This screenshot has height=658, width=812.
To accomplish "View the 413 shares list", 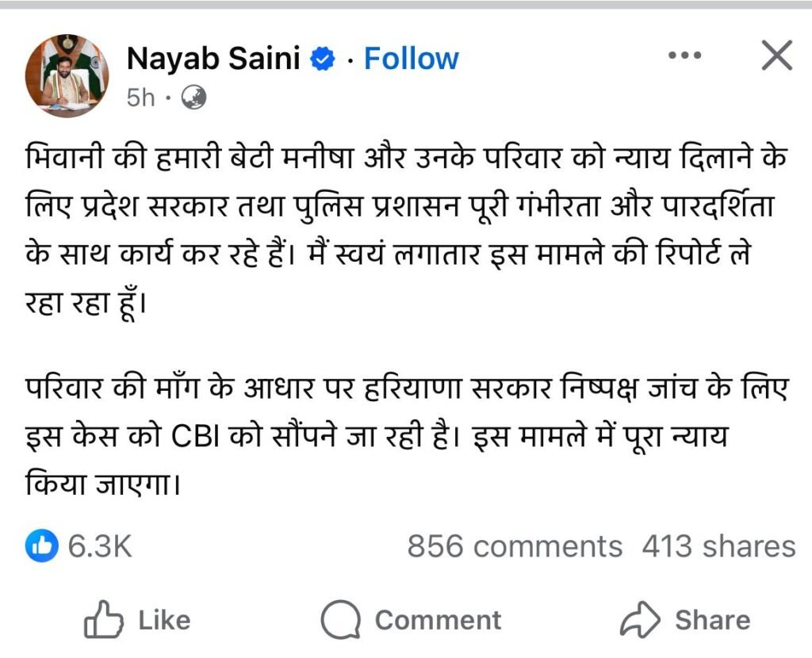I will pos(718,546).
